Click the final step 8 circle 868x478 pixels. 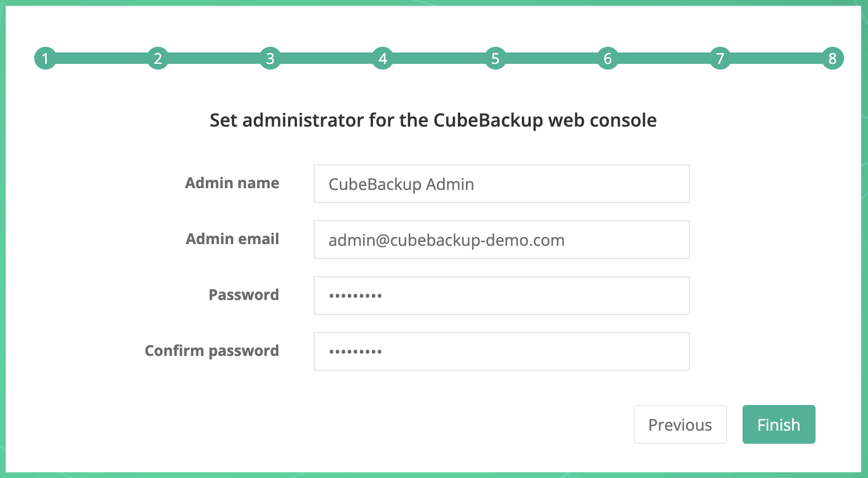(832, 58)
